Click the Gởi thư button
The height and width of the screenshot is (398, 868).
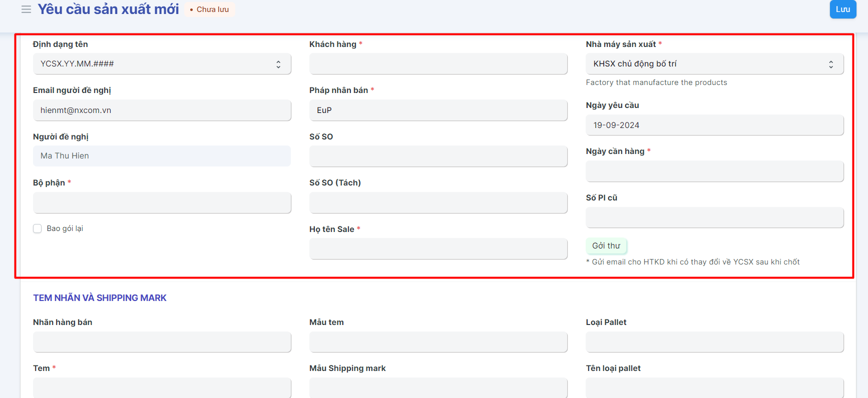pyautogui.click(x=606, y=246)
